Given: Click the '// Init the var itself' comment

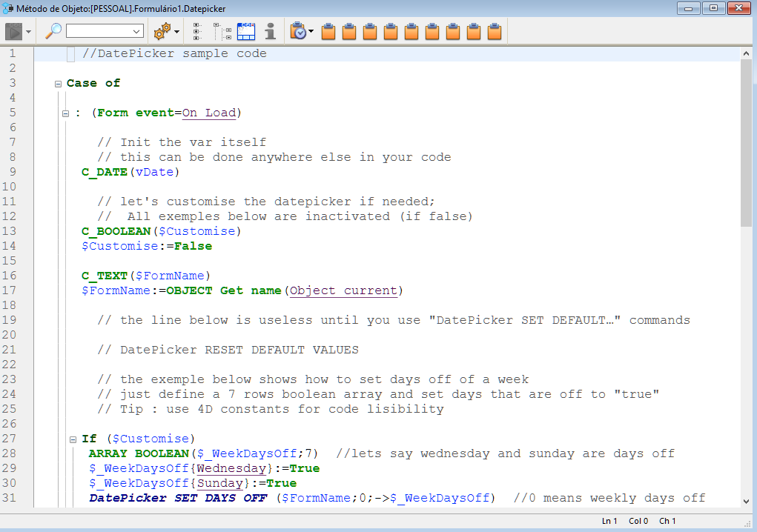Looking at the screenshot, I should pyautogui.click(x=182, y=142).
